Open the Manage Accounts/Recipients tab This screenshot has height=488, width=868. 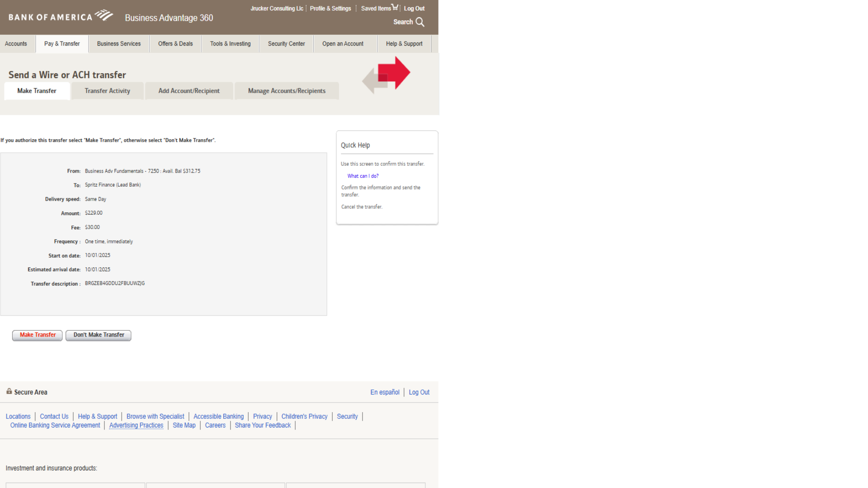pos(287,91)
